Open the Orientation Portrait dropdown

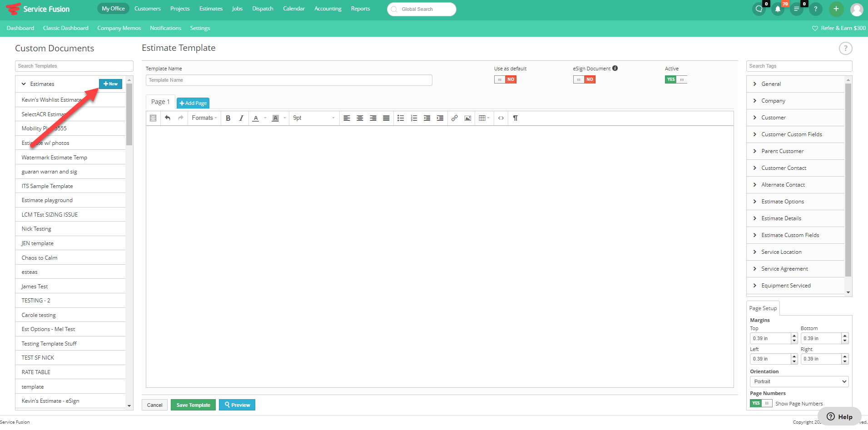pos(799,381)
